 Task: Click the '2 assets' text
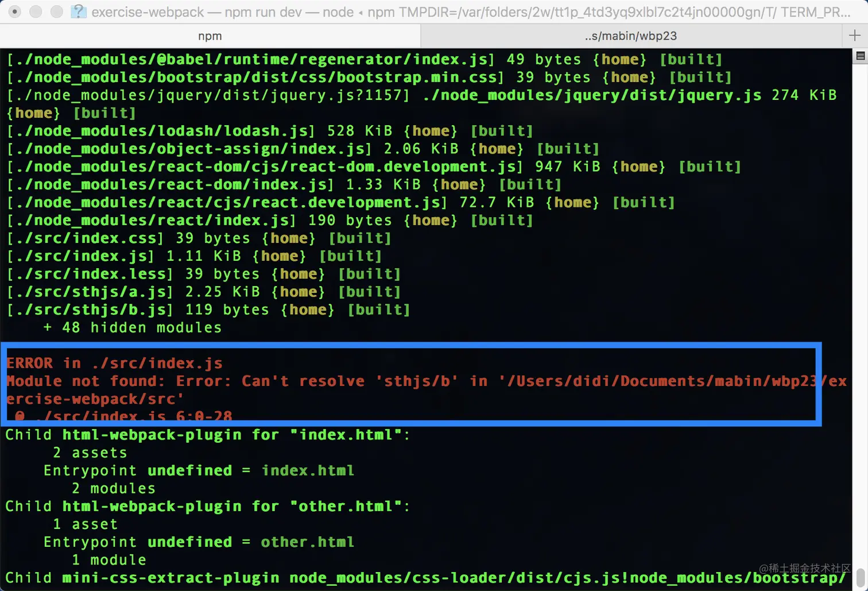[x=90, y=453]
